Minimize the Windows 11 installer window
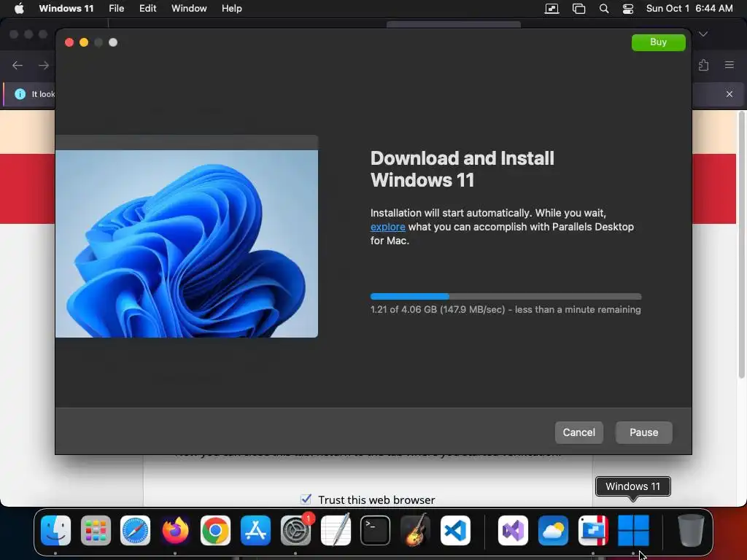The height and width of the screenshot is (560, 747). pos(84,42)
